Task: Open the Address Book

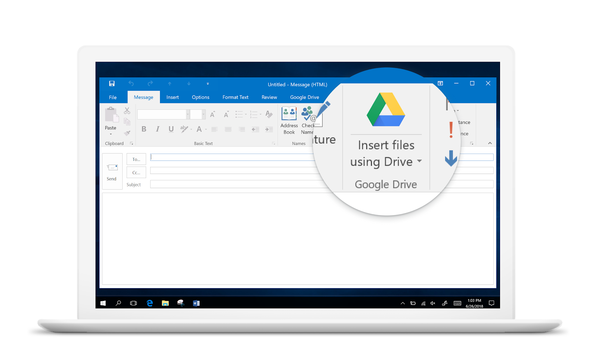Action: point(289,121)
